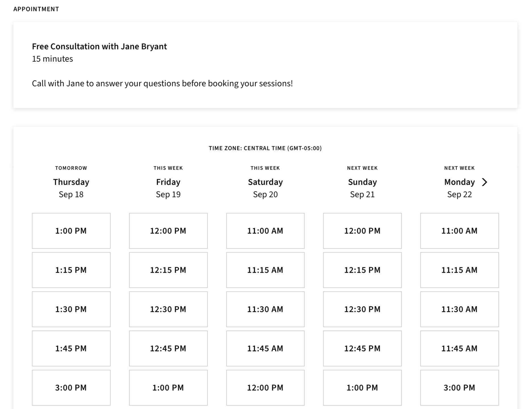The image size is (532, 409).
Task: Book Monday 11:30 AM consultation slot
Action: tap(459, 309)
